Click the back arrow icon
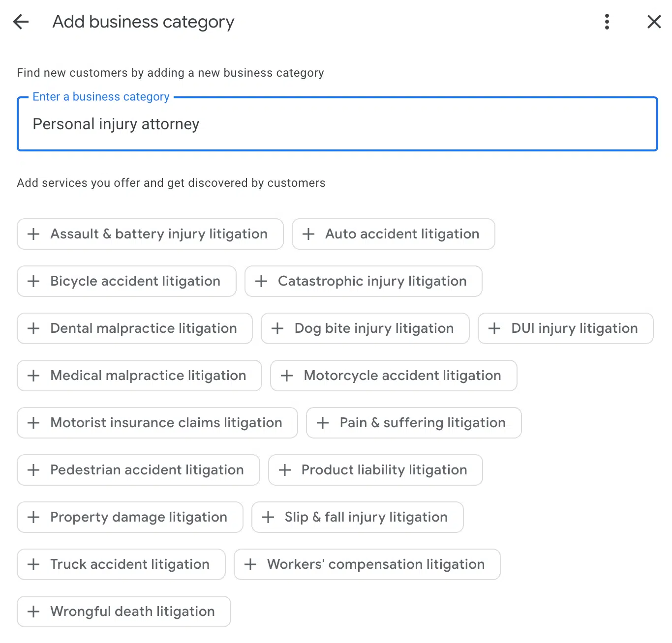 [x=21, y=22]
